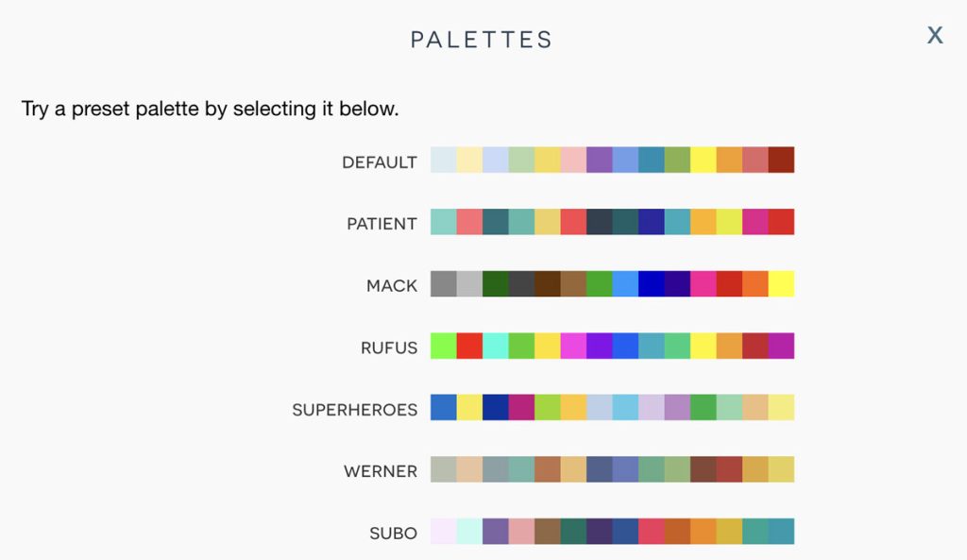The width and height of the screenshot is (967, 560).
Task: Select the MACK preset palette
Action: pos(612,284)
